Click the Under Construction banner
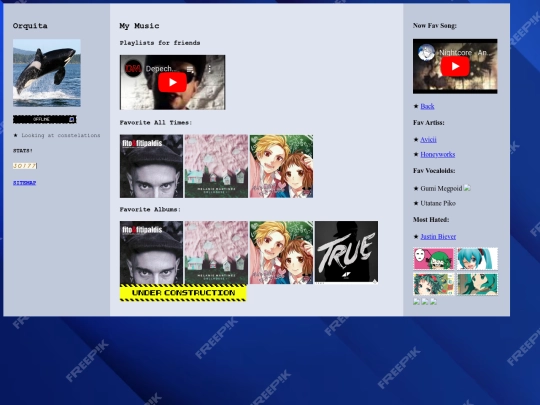 pyautogui.click(x=183, y=293)
